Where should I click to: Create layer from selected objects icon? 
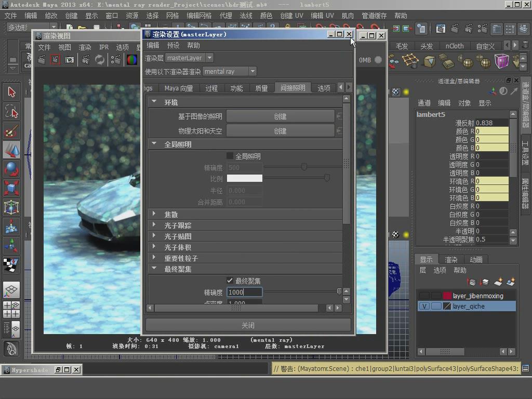(511, 282)
